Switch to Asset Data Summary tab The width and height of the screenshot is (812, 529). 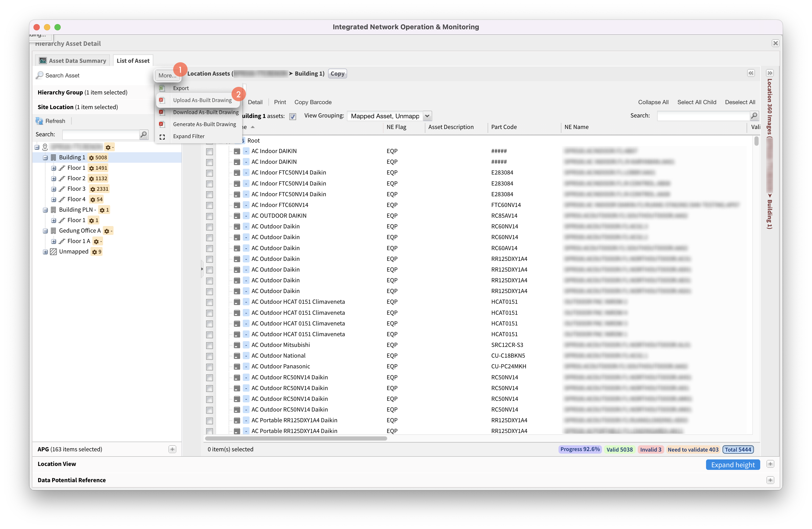[x=73, y=60]
